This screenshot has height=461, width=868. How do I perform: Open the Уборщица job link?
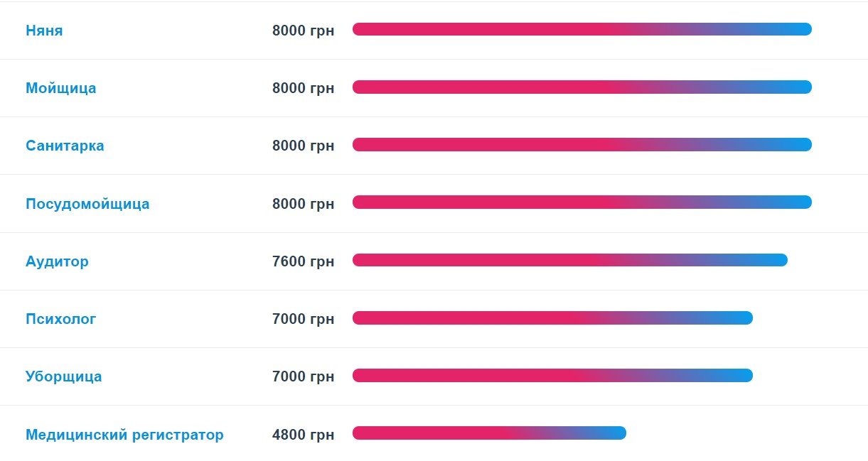pyautogui.click(x=63, y=376)
